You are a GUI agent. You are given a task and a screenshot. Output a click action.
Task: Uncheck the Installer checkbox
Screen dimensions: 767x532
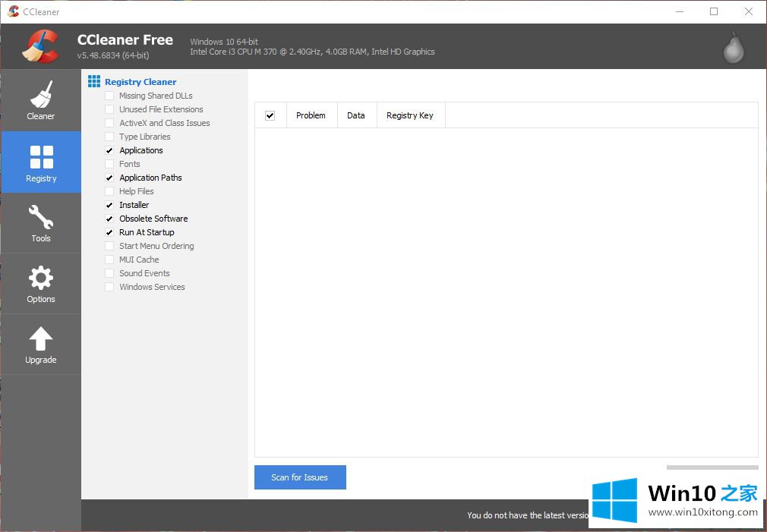(x=109, y=206)
